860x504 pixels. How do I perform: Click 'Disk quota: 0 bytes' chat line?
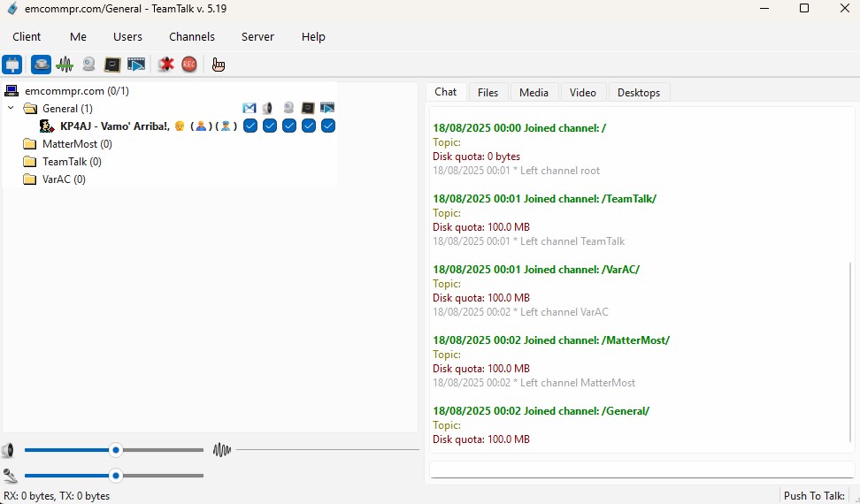click(476, 157)
